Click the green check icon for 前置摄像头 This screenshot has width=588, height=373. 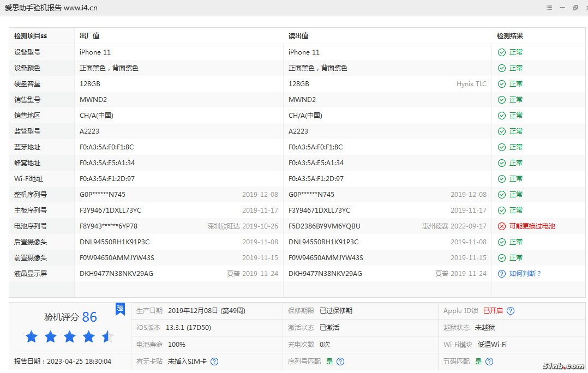tap(502, 258)
